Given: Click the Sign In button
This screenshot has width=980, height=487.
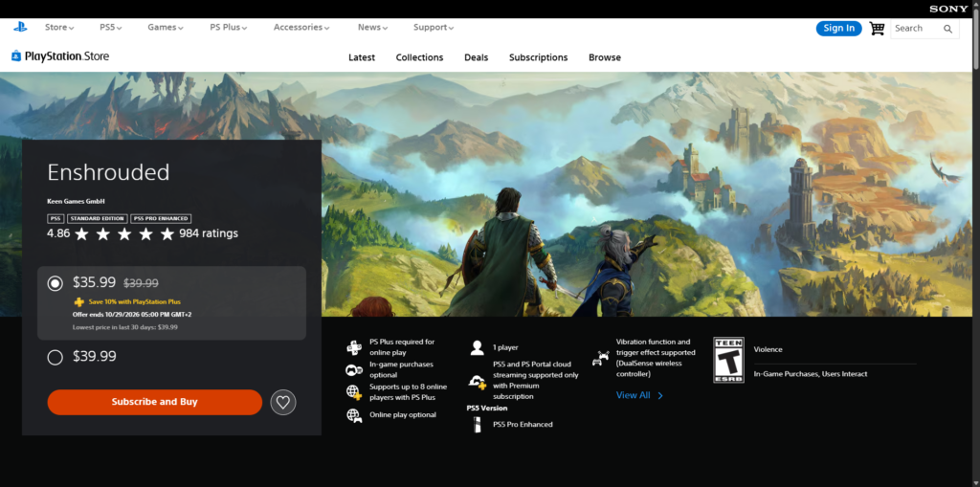Looking at the screenshot, I should [x=838, y=28].
